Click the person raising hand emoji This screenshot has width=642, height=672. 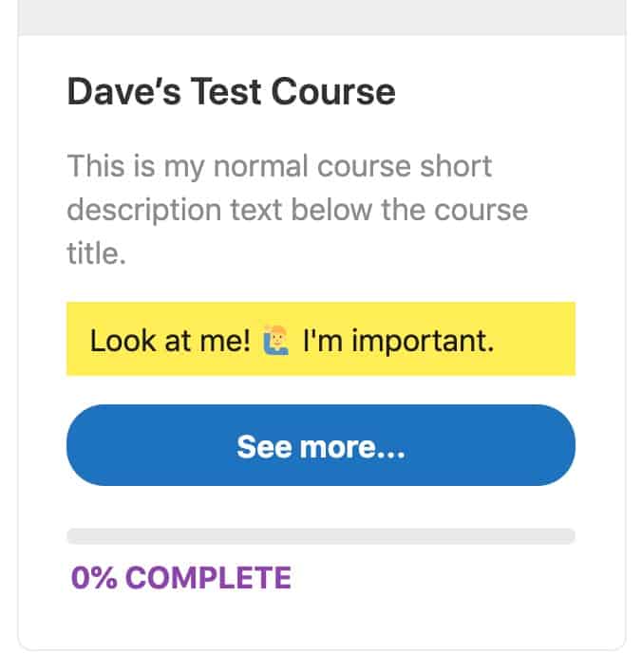click(x=275, y=340)
